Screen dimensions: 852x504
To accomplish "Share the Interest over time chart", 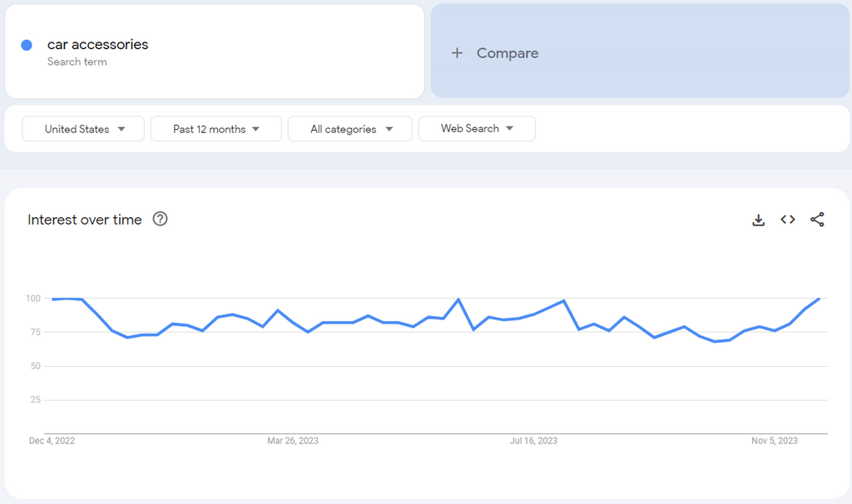I will (x=817, y=220).
